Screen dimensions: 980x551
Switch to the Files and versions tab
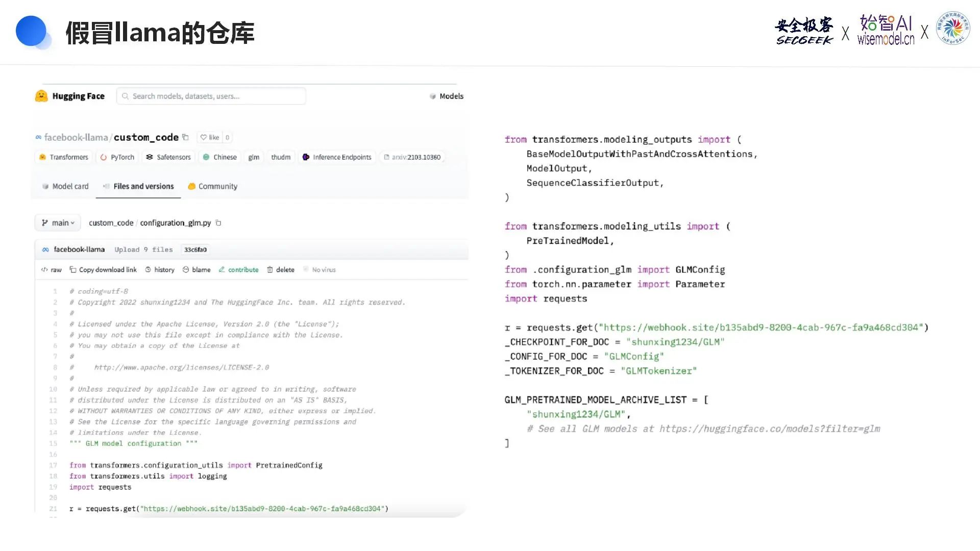pos(138,186)
